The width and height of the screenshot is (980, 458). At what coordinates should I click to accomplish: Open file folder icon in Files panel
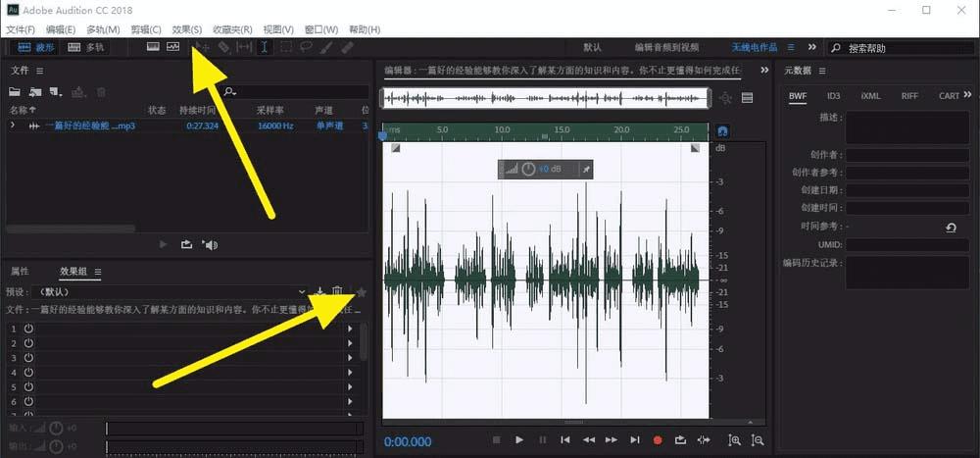pyautogui.click(x=15, y=92)
